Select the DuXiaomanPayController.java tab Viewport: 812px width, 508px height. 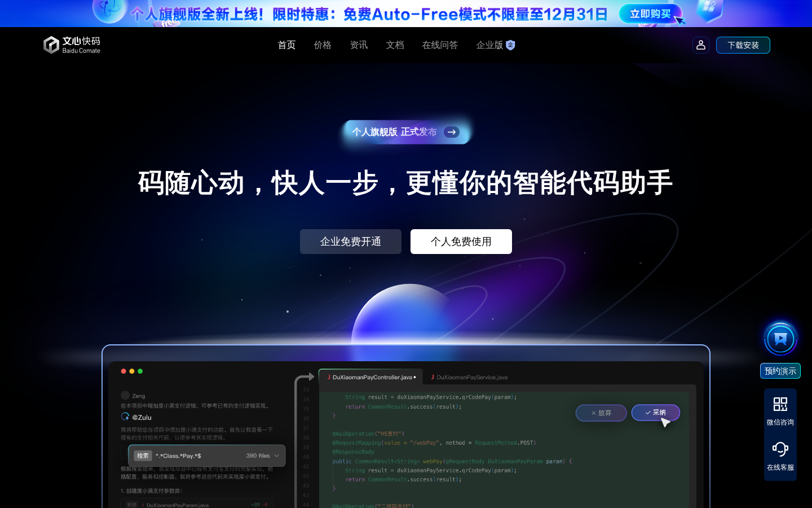point(372,377)
